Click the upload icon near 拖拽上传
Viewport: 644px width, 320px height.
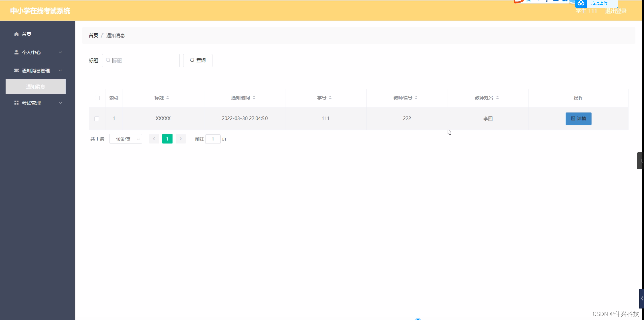point(581,3)
